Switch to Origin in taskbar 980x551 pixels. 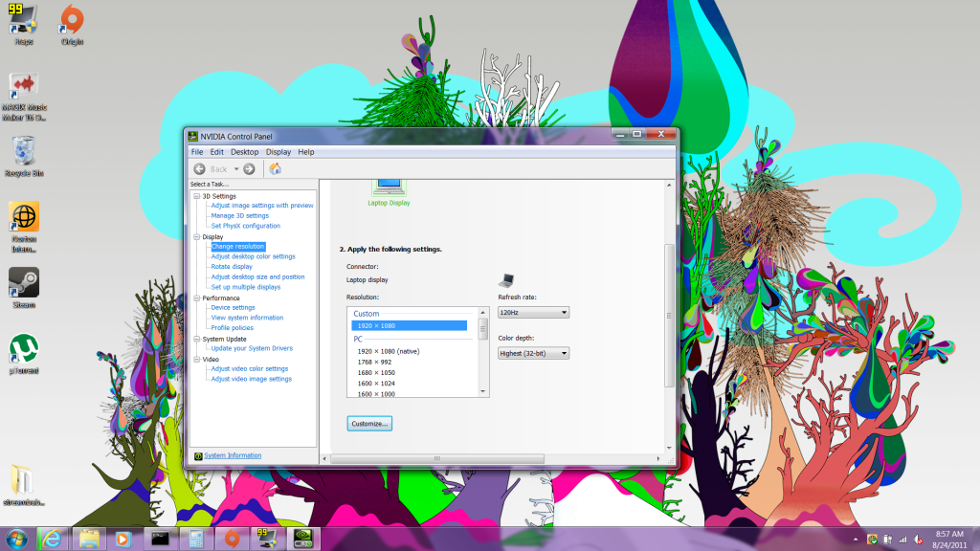232,539
